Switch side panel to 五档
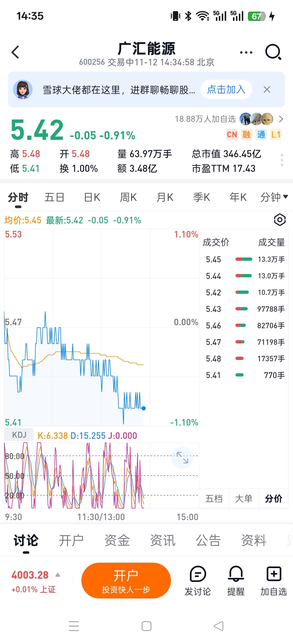 click(214, 498)
